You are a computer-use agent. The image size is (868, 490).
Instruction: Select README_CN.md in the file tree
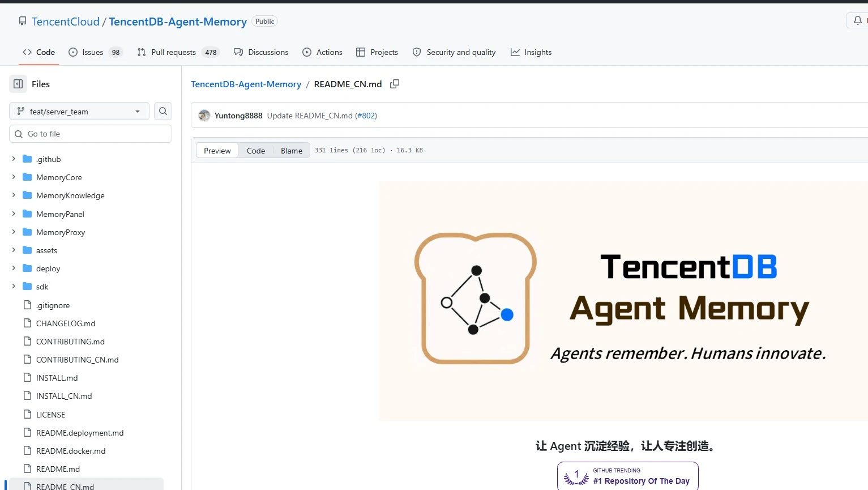(86, 485)
